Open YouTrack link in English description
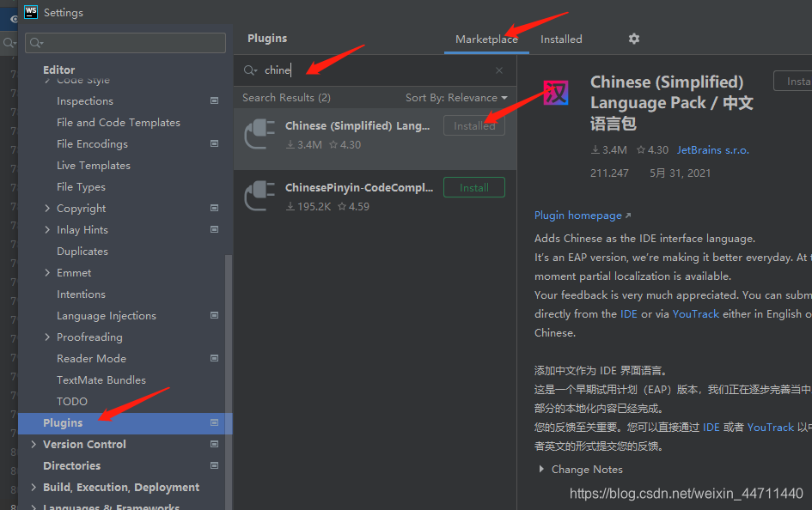The height and width of the screenshot is (510, 812). [695, 314]
